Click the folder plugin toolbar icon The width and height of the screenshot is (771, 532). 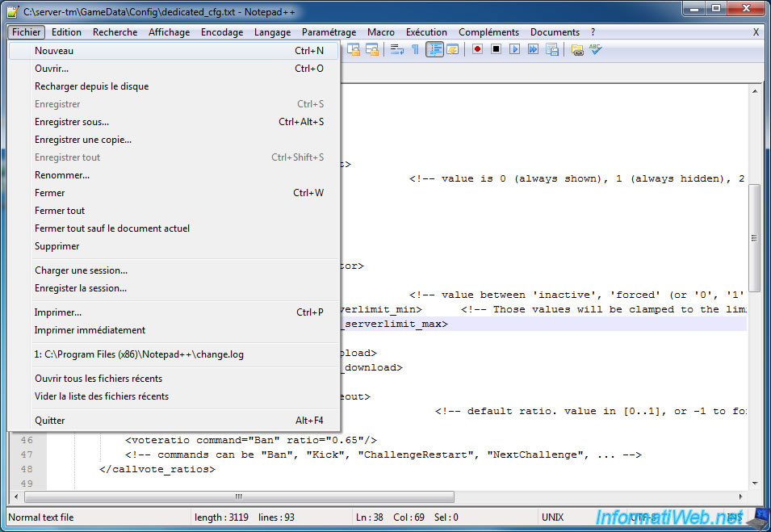point(577,49)
